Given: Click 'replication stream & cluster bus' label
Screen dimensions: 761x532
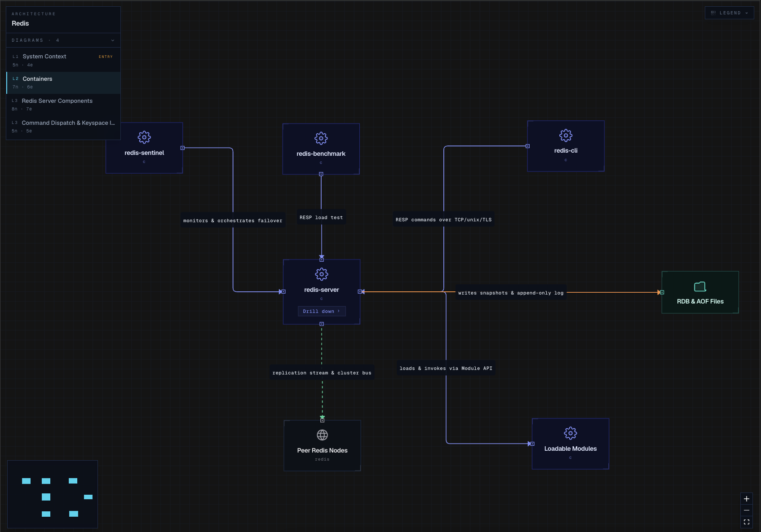Looking at the screenshot, I should pos(322,373).
